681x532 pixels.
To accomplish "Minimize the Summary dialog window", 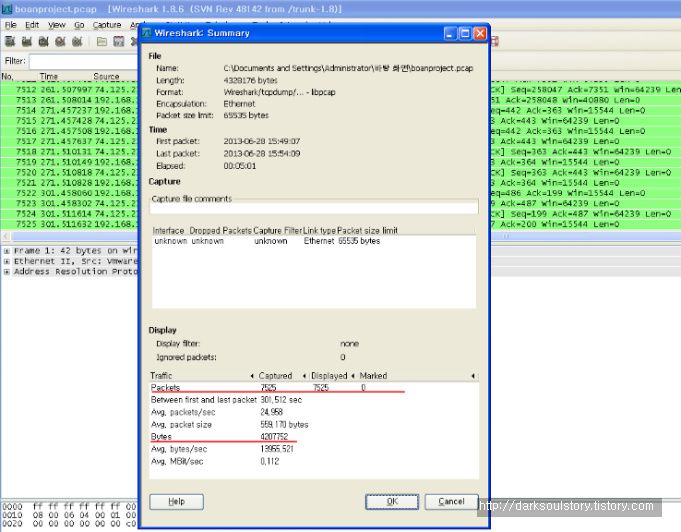I will pyautogui.click(x=450, y=33).
